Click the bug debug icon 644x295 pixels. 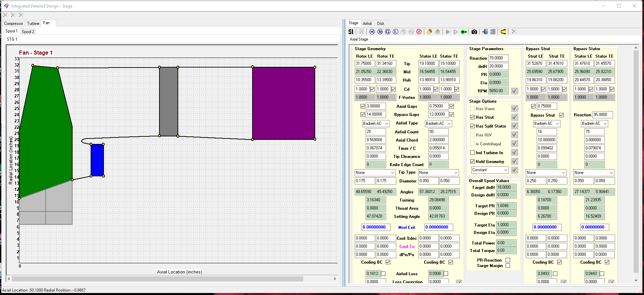(x=438, y=32)
